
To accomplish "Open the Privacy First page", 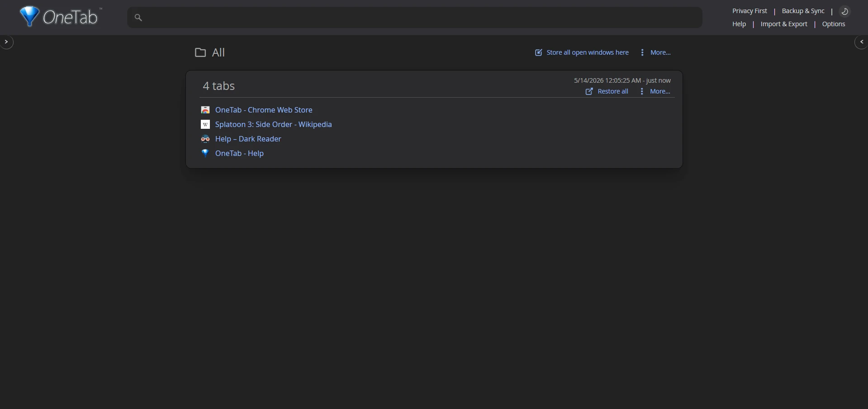I will pos(749,11).
